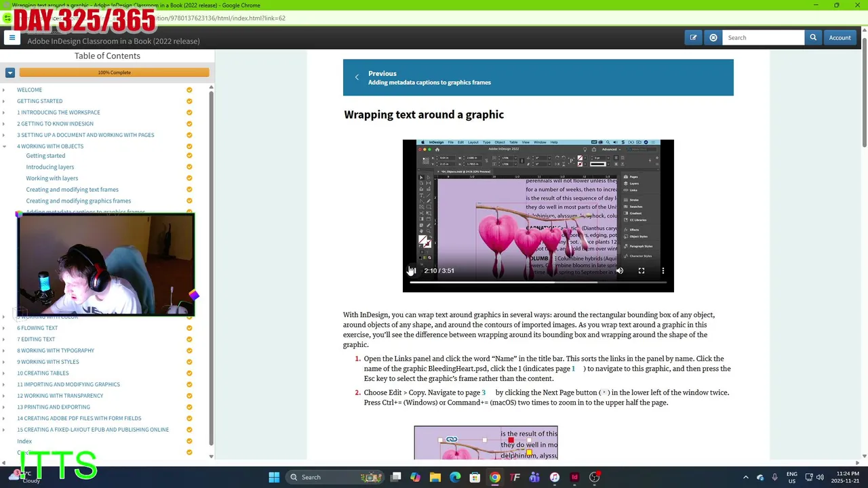Click the notes edit icon near search
The image size is (868, 488).
tap(693, 38)
